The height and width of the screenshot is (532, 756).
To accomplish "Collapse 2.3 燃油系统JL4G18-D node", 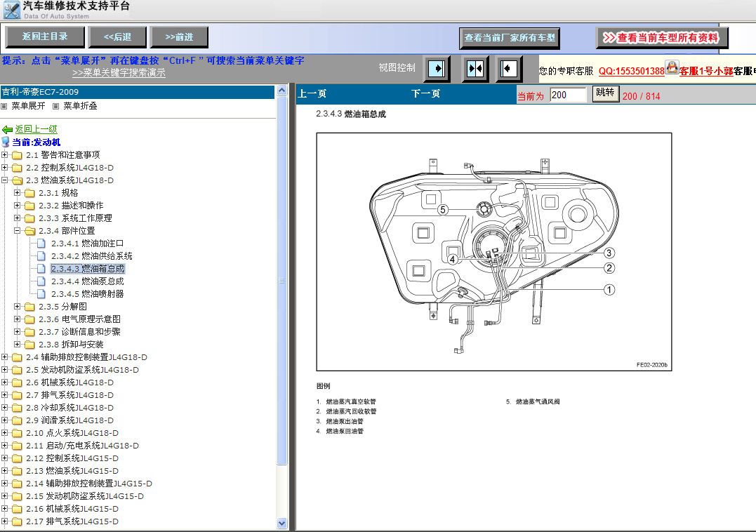I will tap(5, 180).
